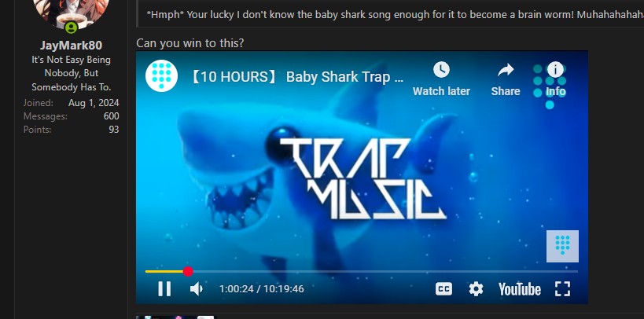Screen dimensions: 644x319
Task: Open JayMark80 user profile
Action: coord(71,45)
